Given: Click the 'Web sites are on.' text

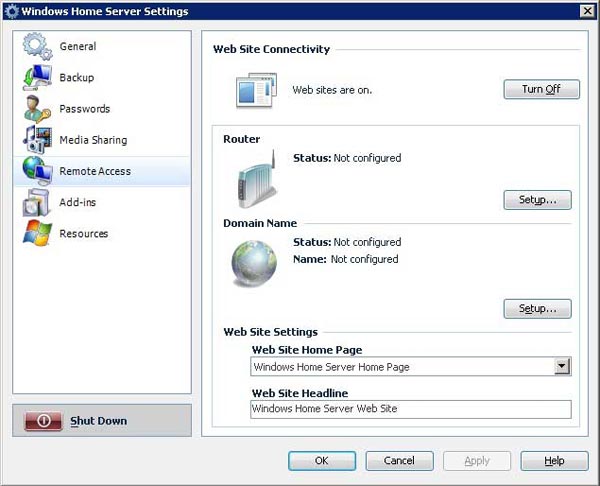Looking at the screenshot, I should [x=332, y=90].
